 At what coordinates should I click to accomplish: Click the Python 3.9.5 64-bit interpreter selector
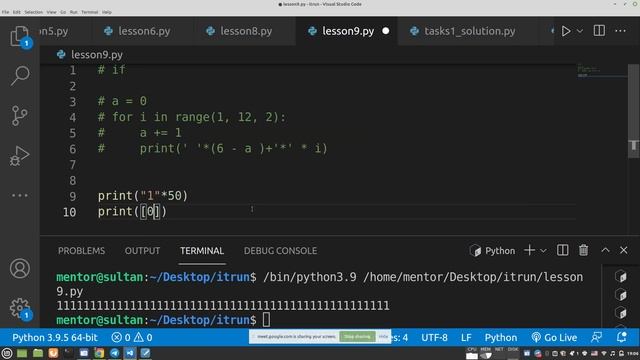pos(55,338)
